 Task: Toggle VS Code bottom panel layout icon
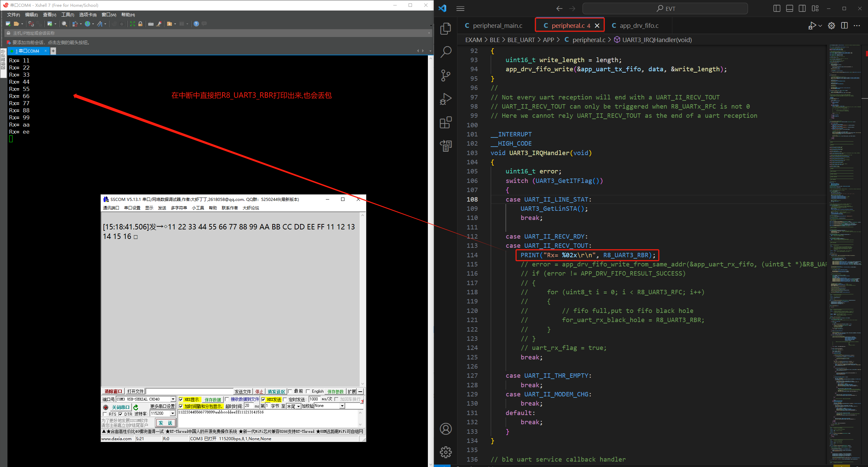pos(789,8)
